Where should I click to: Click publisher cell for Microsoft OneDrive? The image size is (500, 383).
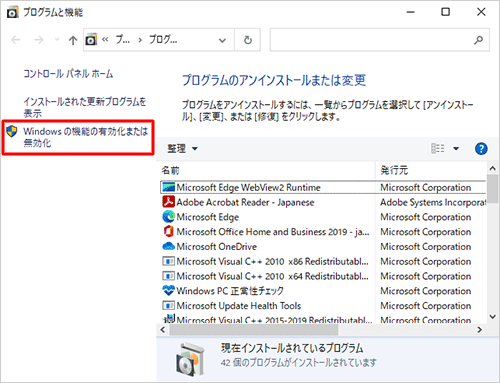coord(426,247)
